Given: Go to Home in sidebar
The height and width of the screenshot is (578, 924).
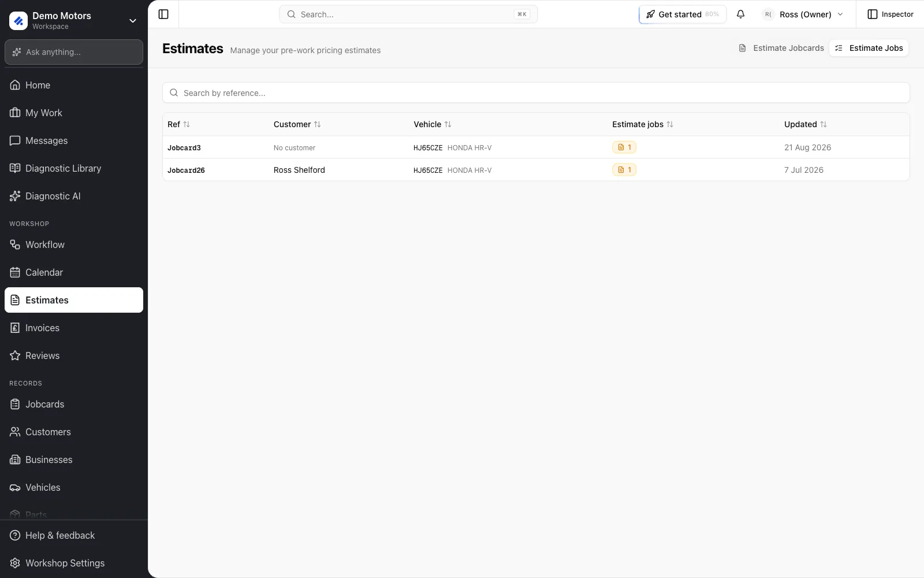Looking at the screenshot, I should click(x=74, y=85).
